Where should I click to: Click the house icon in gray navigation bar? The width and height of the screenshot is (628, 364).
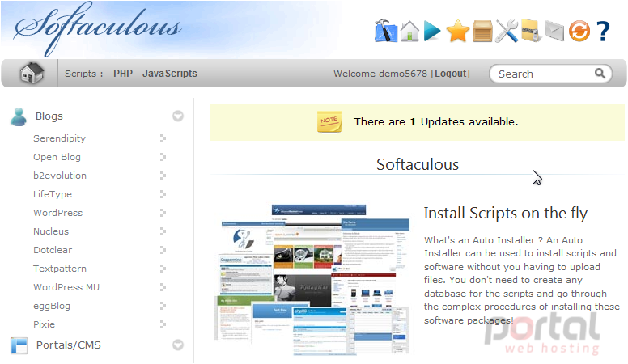(32, 74)
